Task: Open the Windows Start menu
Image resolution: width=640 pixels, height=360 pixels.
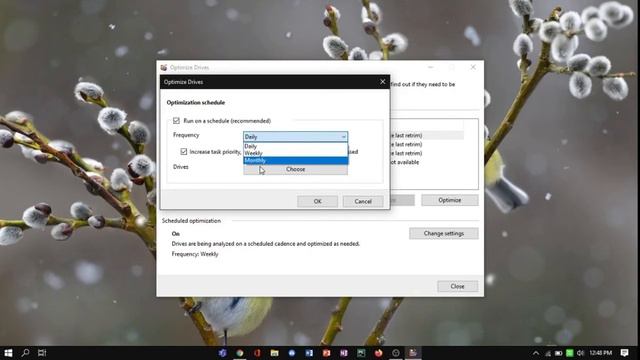Action: point(8,353)
